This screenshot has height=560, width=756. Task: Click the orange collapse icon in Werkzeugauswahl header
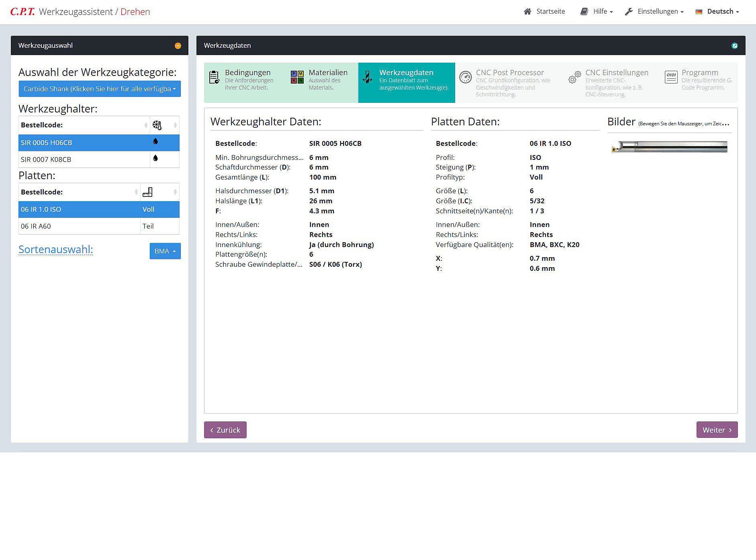coord(178,46)
